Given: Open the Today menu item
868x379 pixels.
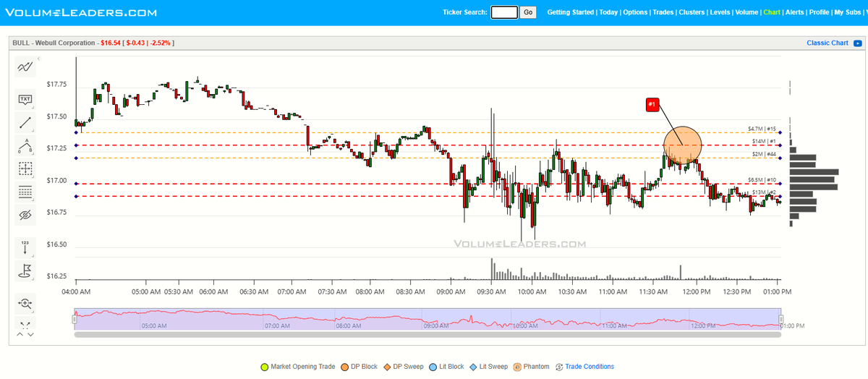Looking at the screenshot, I should click(608, 12).
